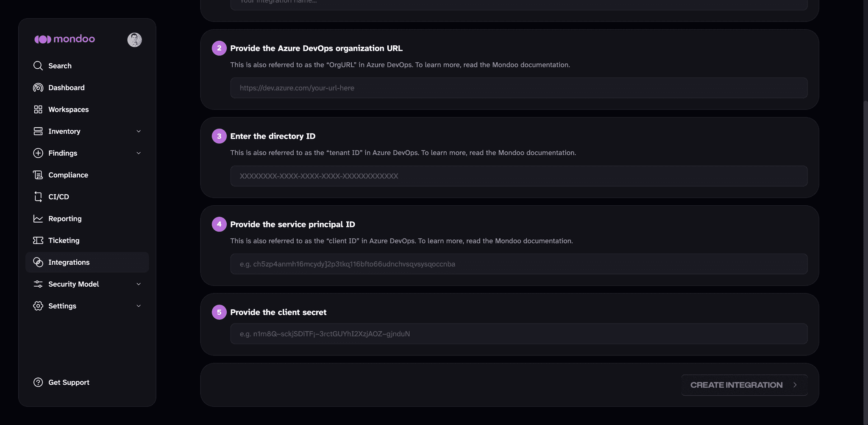The image size is (868, 425).
Task: Expand the Inventory submenu chevron
Action: pyautogui.click(x=139, y=131)
